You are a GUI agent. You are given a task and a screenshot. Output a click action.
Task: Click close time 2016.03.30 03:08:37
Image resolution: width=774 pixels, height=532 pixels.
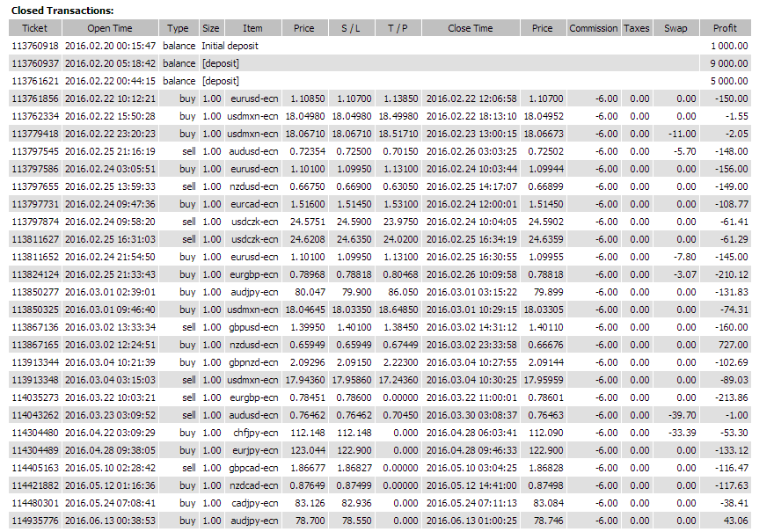[471, 416]
